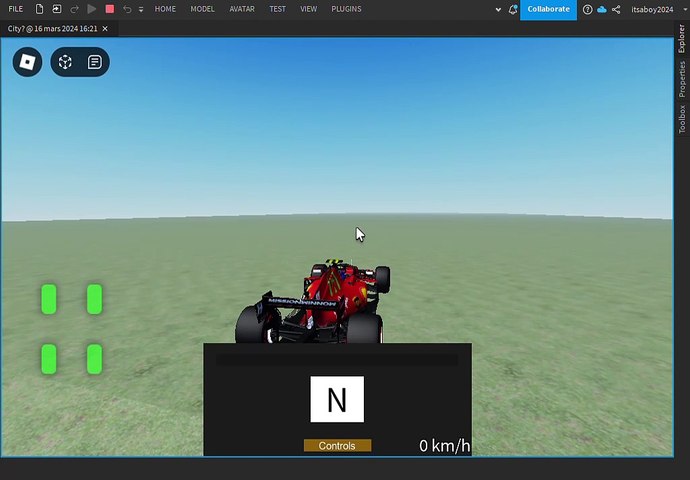The width and height of the screenshot is (690, 480).
Task: Click the Collaborate button
Action: click(548, 9)
